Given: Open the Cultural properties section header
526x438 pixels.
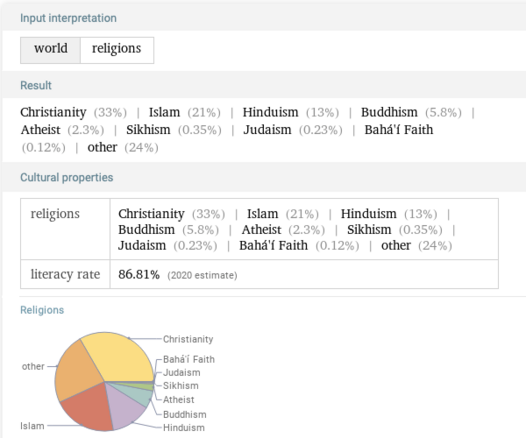Looking at the screenshot, I should click(x=67, y=177).
